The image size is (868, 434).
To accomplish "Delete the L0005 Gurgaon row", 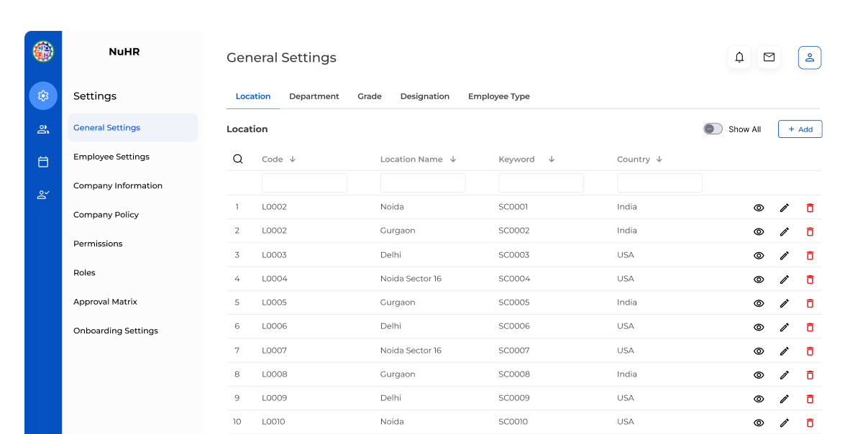I will point(810,303).
